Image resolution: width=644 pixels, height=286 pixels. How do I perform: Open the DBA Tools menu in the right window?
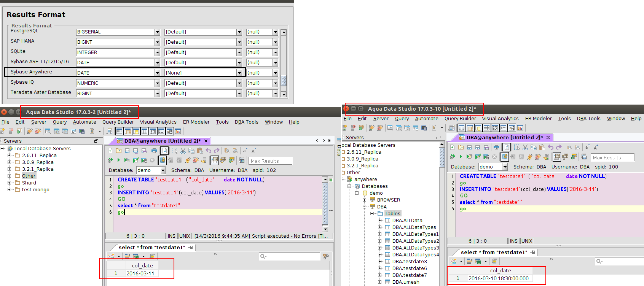(x=588, y=119)
